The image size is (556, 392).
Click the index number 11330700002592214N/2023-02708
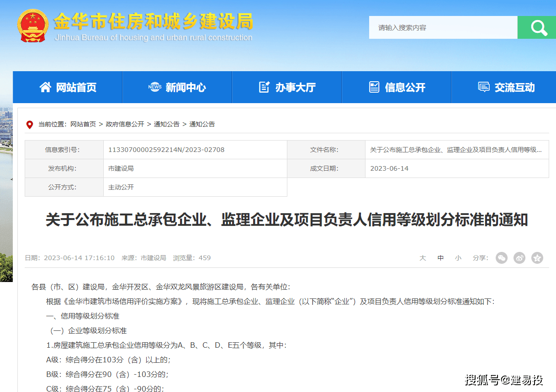tap(166, 150)
